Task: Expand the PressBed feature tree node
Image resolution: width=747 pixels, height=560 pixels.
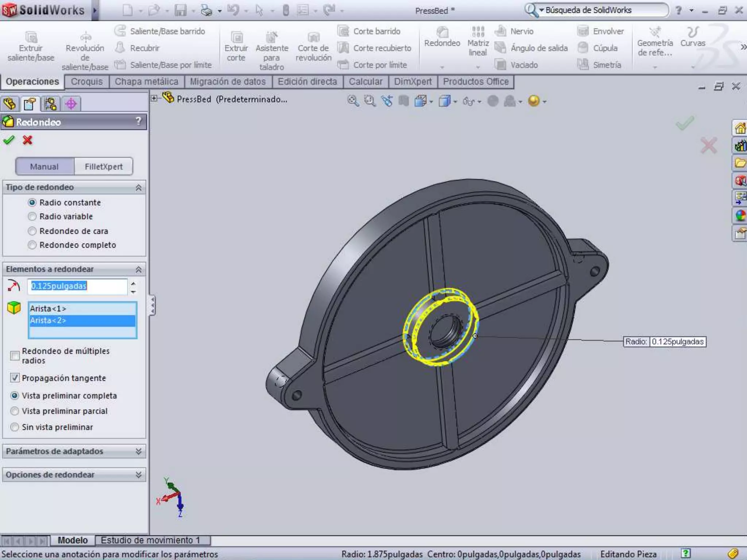Action: tap(154, 98)
